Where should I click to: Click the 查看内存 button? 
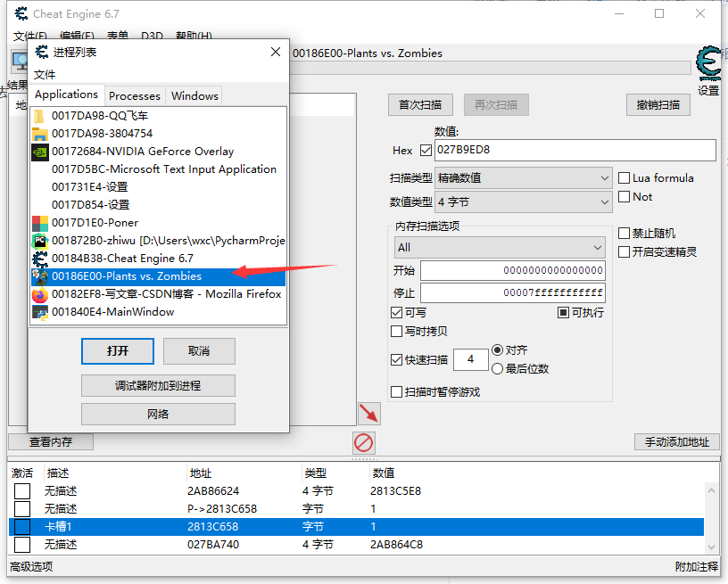[51, 442]
